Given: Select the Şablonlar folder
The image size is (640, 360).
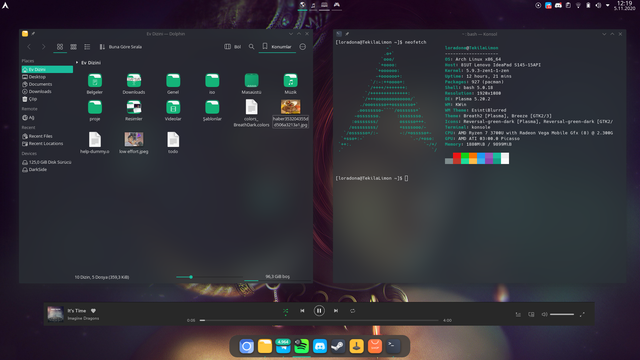Looking at the screenshot, I should [212, 111].
